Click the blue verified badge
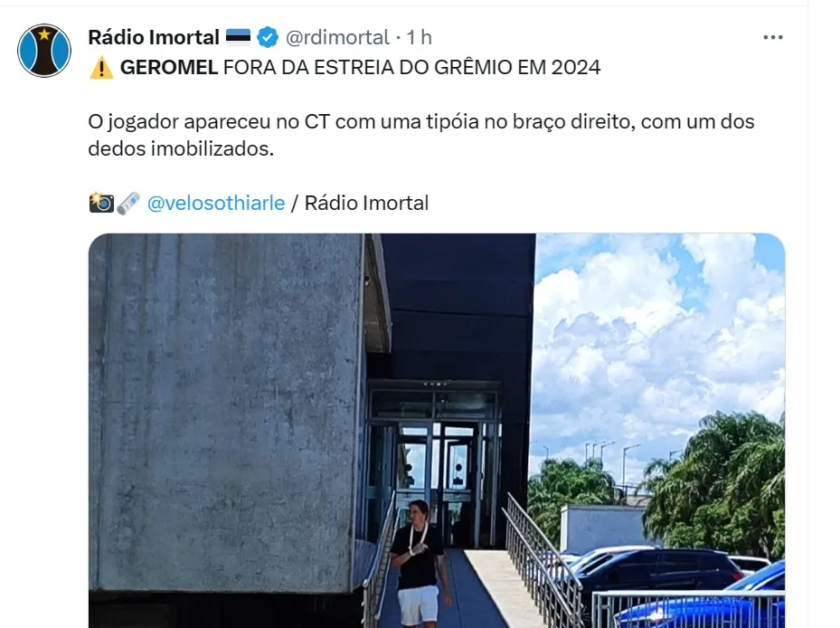This screenshot has width=840, height=628. [268, 37]
